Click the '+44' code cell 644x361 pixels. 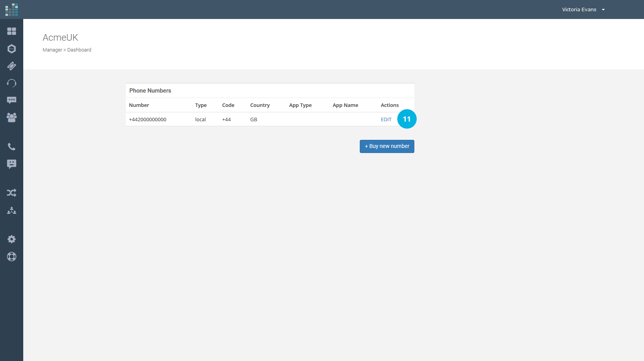227,120
